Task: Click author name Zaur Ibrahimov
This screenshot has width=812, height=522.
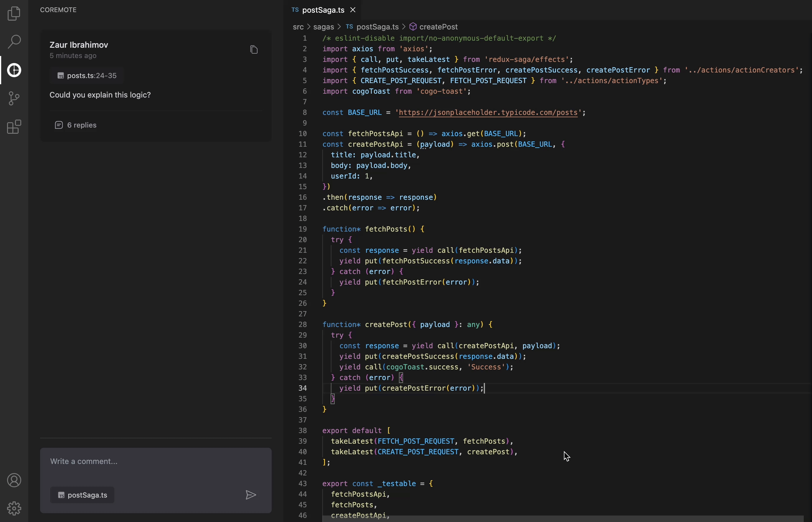Action: coord(79,45)
